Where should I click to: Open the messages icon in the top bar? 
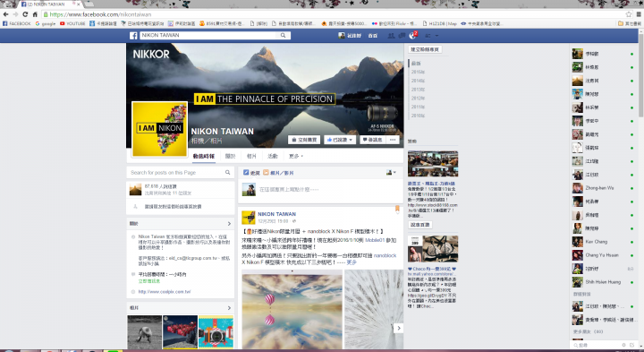coord(402,36)
